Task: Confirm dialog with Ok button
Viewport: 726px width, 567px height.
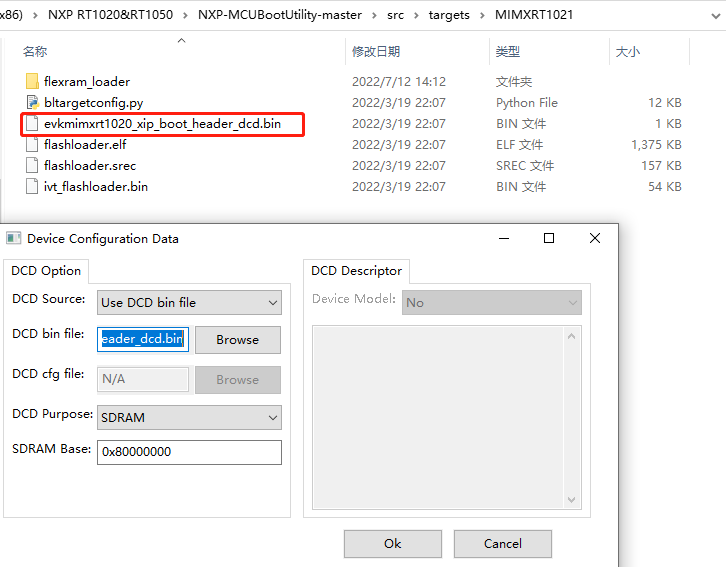Action: tap(393, 543)
